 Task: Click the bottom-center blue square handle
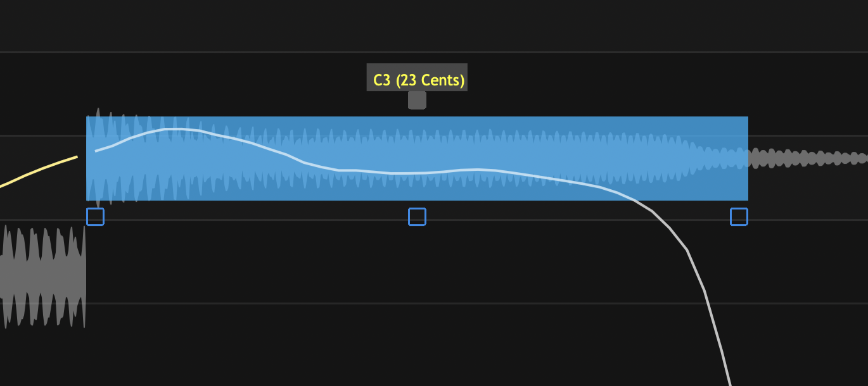[417, 217]
